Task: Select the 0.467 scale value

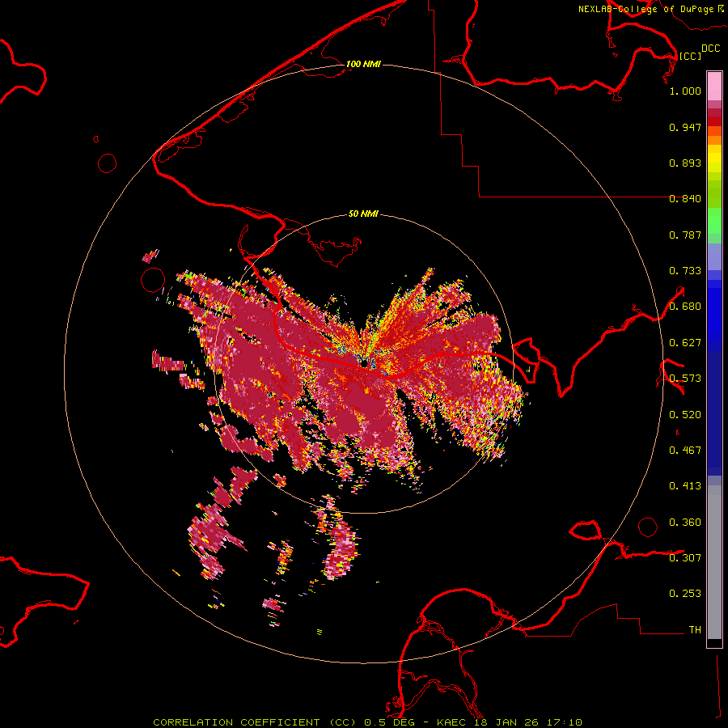Action: [x=685, y=451]
